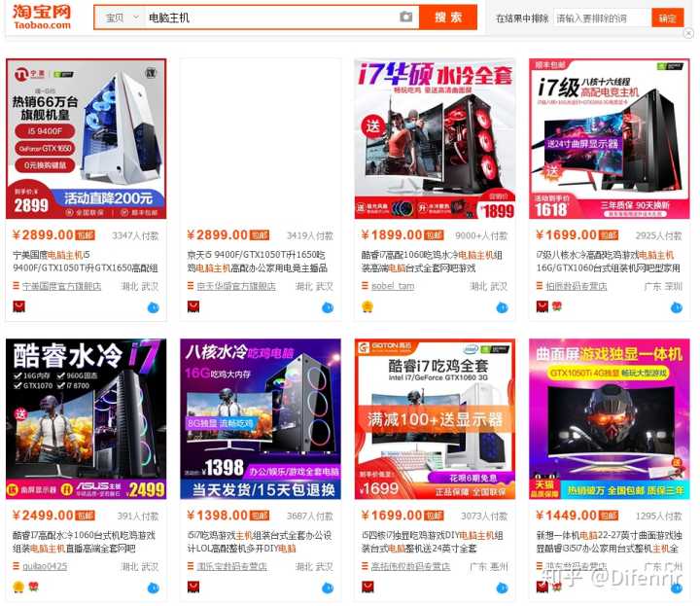This screenshot has width=700, height=606.
Task: Open shop link 京天华盛官方旗舰店
Action: [236, 286]
